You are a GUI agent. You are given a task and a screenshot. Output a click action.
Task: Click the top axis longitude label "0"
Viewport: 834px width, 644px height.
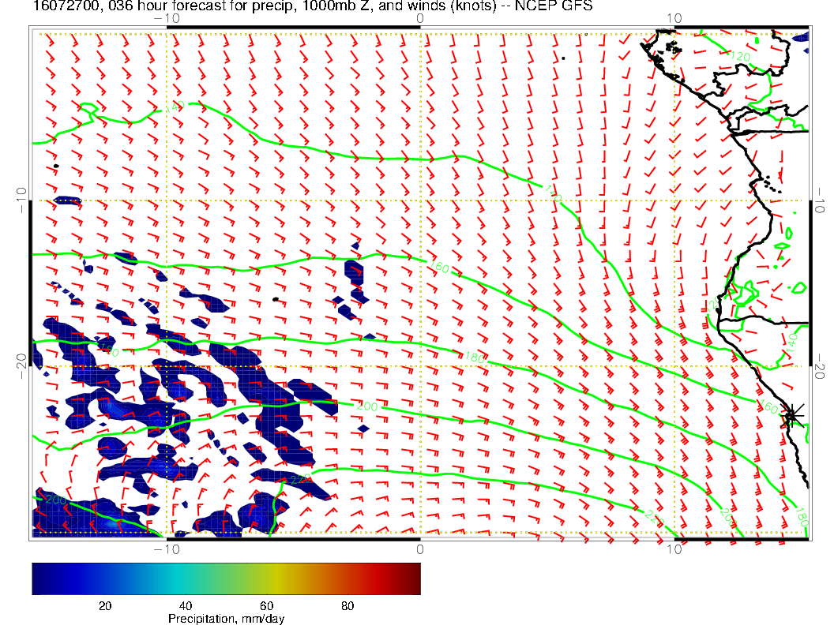click(420, 18)
